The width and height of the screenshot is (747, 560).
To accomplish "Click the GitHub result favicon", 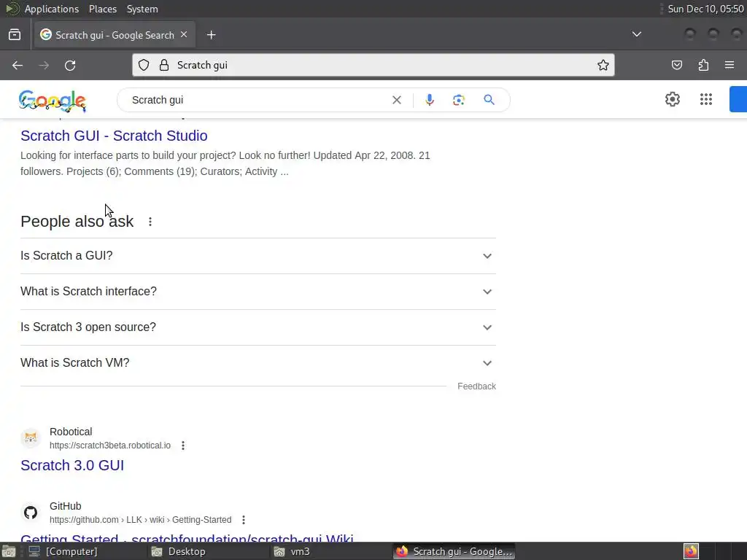I will pyautogui.click(x=31, y=513).
